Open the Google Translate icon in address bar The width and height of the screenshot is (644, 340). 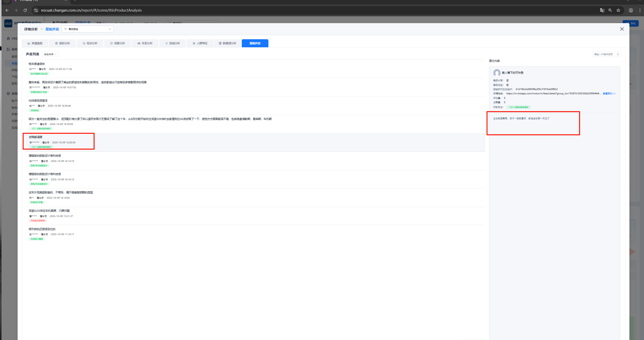pos(602,10)
